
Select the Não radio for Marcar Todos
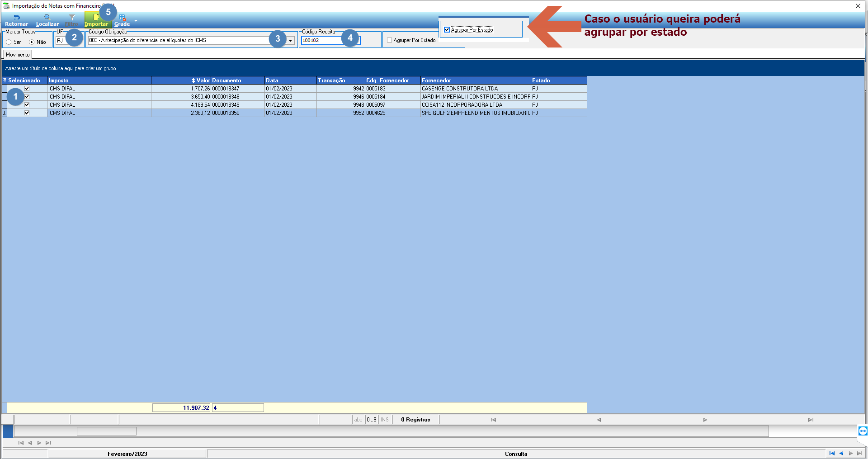coord(32,42)
